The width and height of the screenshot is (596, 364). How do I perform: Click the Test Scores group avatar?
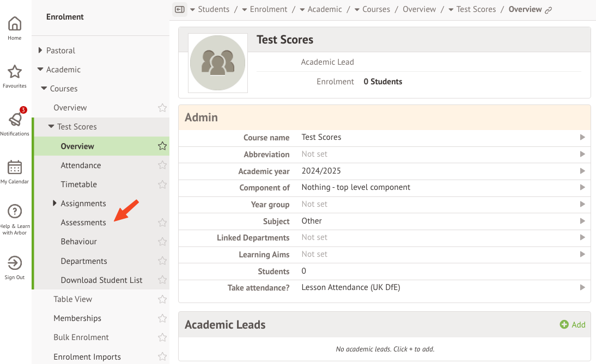[x=217, y=63]
